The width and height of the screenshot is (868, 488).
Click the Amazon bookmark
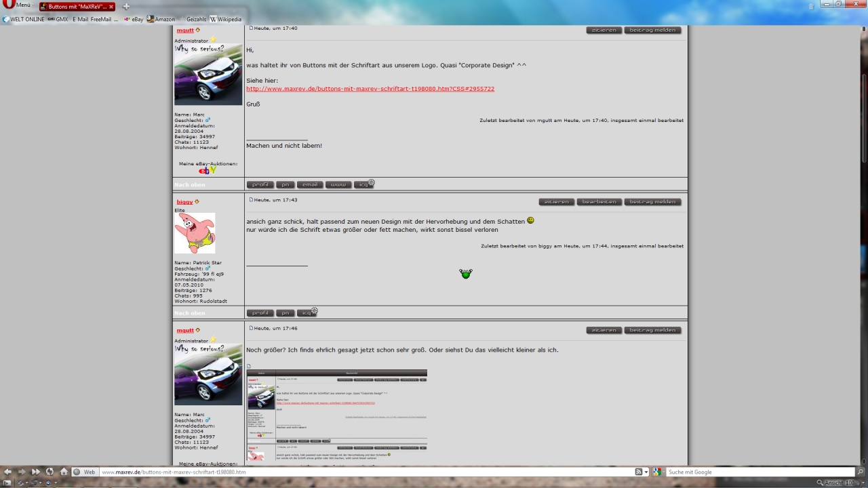161,20
